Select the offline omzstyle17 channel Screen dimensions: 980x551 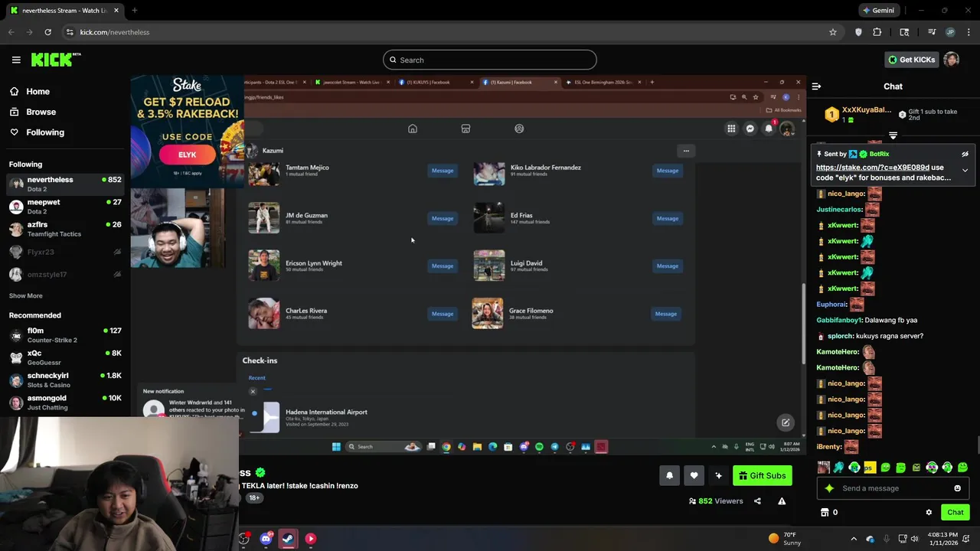[65, 274]
